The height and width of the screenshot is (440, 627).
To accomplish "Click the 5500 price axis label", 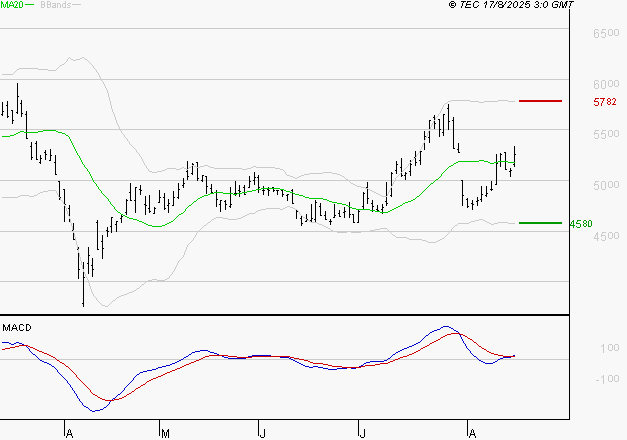I will pyautogui.click(x=606, y=135).
